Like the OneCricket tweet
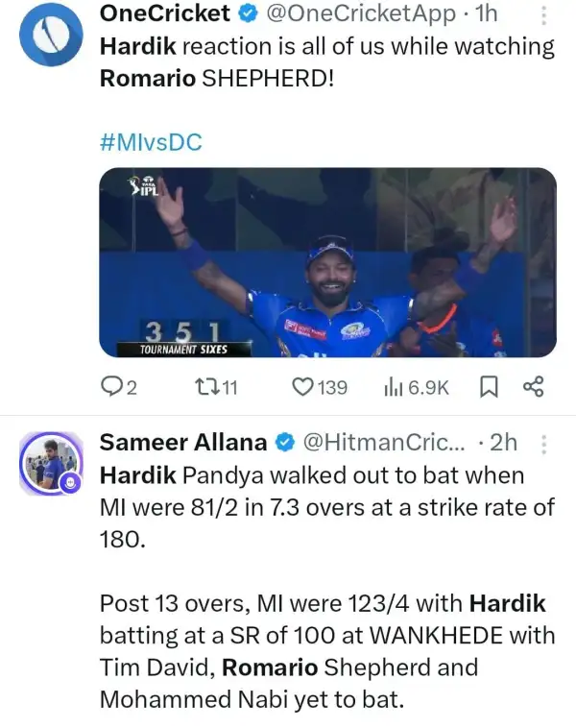 click(320, 387)
